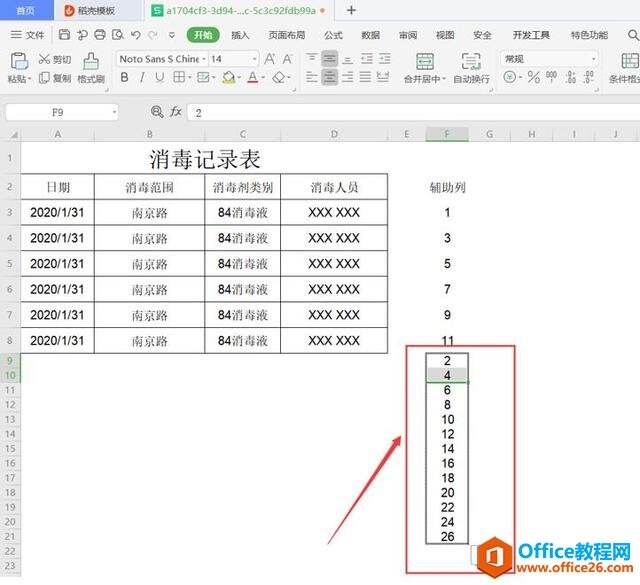The width and height of the screenshot is (640, 585).
Task: Toggle Italic formatting
Action: [142, 77]
